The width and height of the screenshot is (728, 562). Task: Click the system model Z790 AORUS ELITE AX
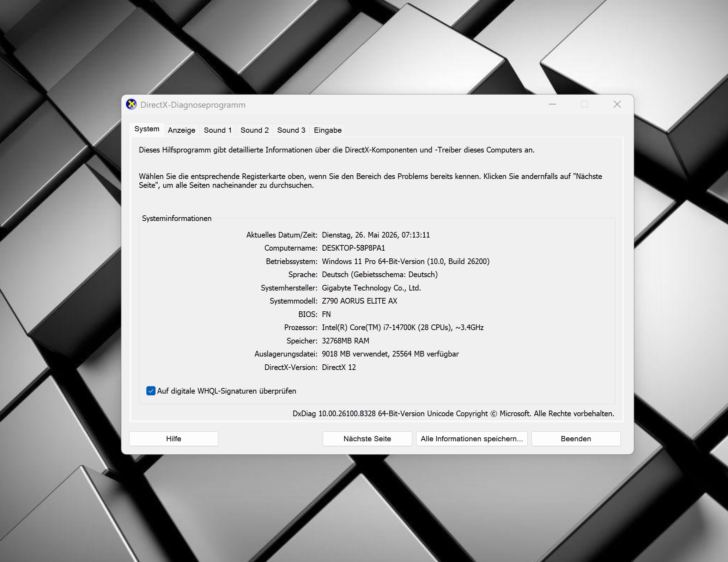[x=359, y=301]
